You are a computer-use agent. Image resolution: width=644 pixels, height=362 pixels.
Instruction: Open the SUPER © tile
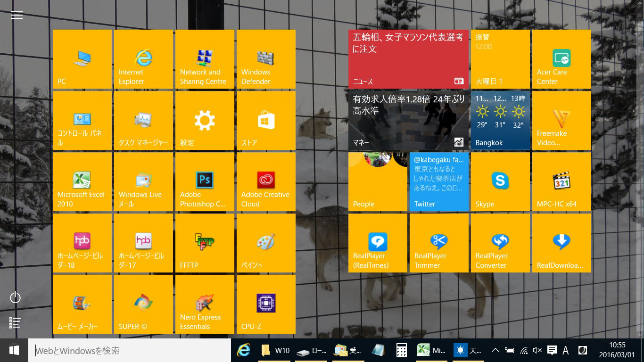(143, 304)
